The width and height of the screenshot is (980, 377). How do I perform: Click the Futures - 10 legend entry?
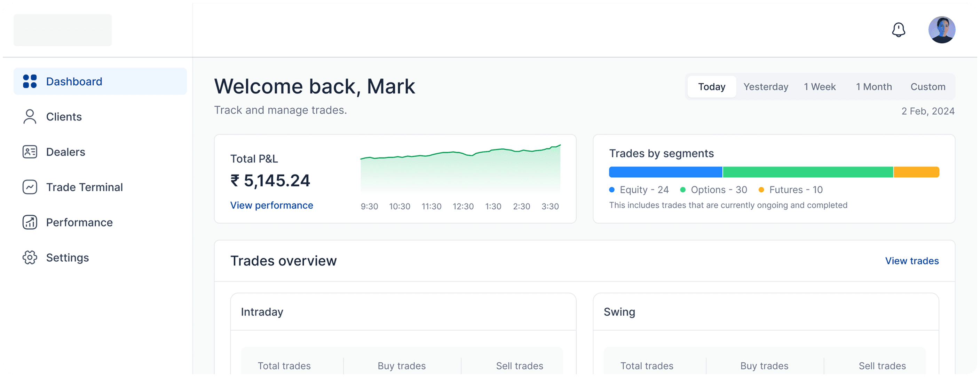tap(791, 190)
